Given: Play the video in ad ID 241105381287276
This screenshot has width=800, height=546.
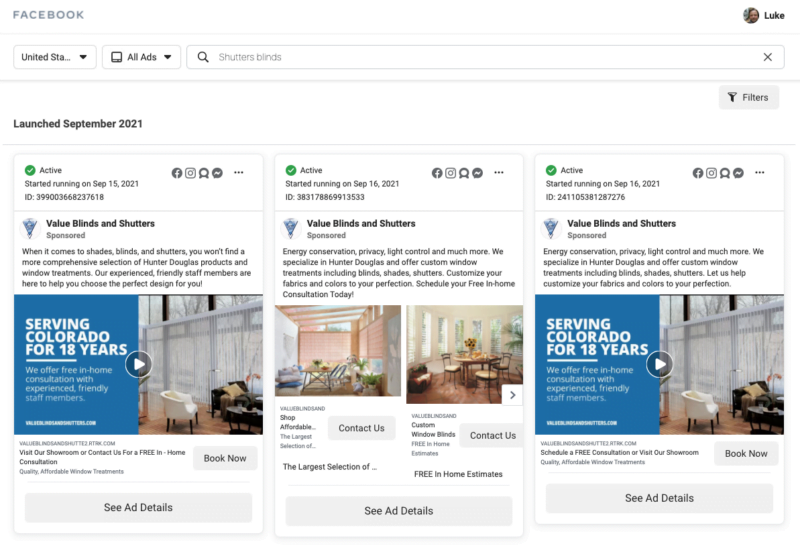Looking at the screenshot, I should tap(660, 364).
